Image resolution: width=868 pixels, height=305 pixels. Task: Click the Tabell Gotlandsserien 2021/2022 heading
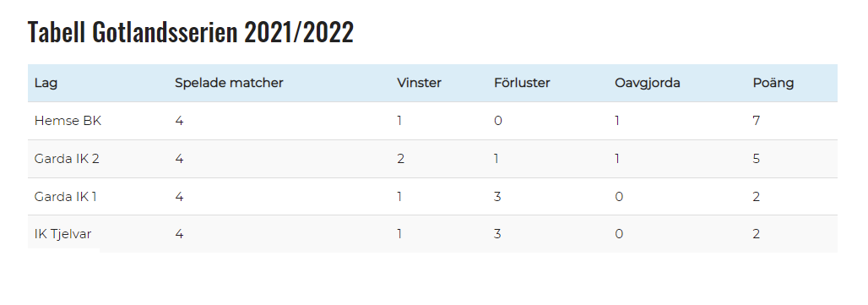191,32
